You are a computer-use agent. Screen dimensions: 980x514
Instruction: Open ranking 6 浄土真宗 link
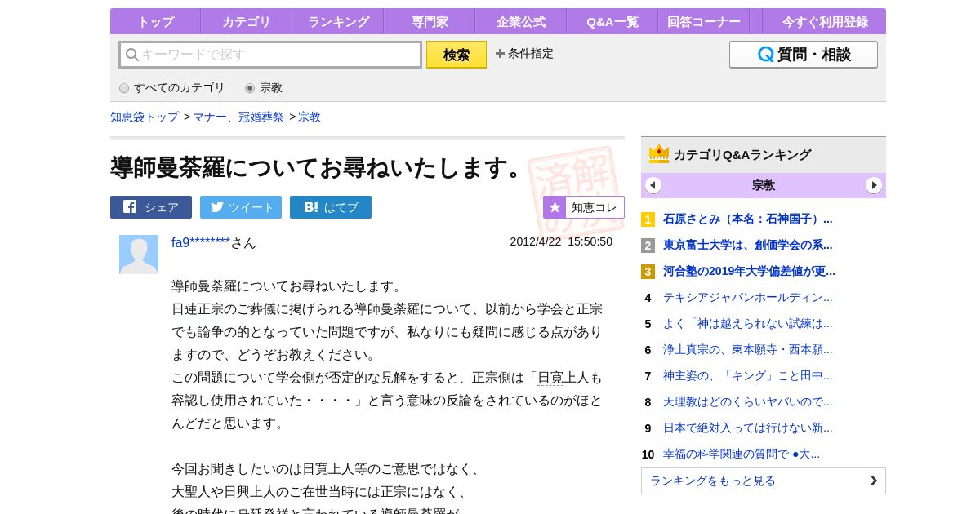click(748, 349)
